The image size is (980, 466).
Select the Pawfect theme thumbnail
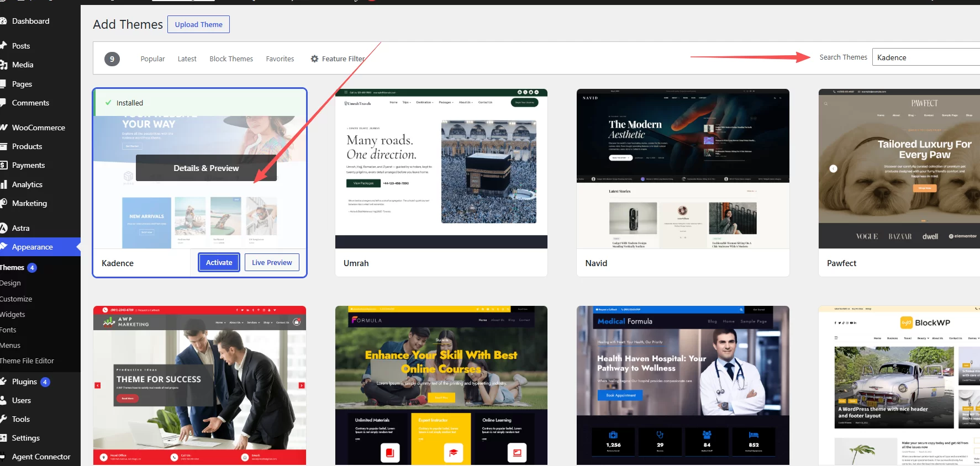[x=899, y=168]
